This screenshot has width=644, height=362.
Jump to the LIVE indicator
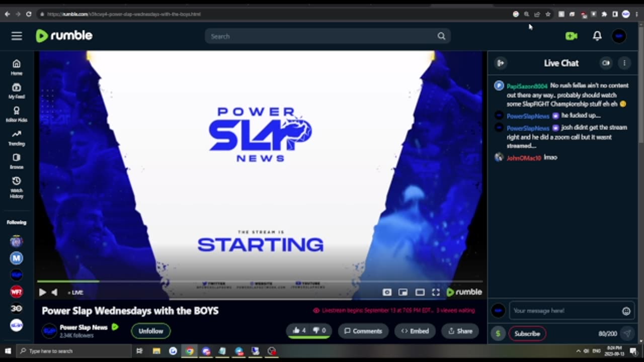pyautogui.click(x=75, y=293)
